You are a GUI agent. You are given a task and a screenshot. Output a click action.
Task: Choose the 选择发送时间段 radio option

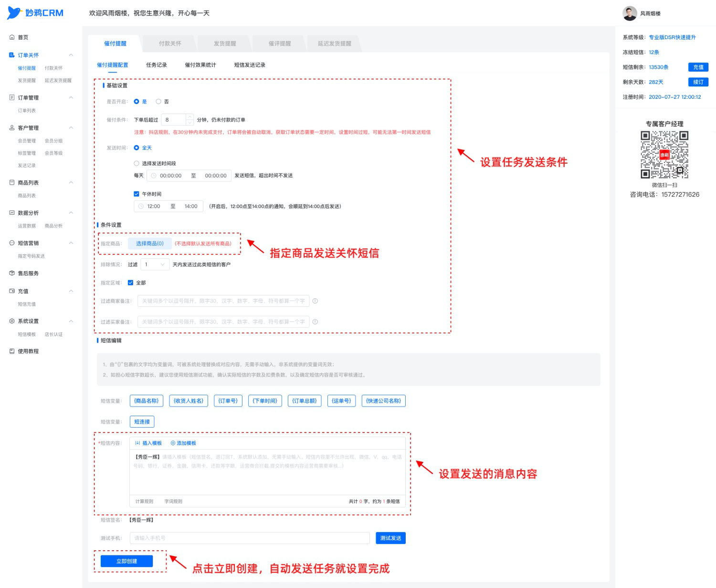pyautogui.click(x=137, y=163)
